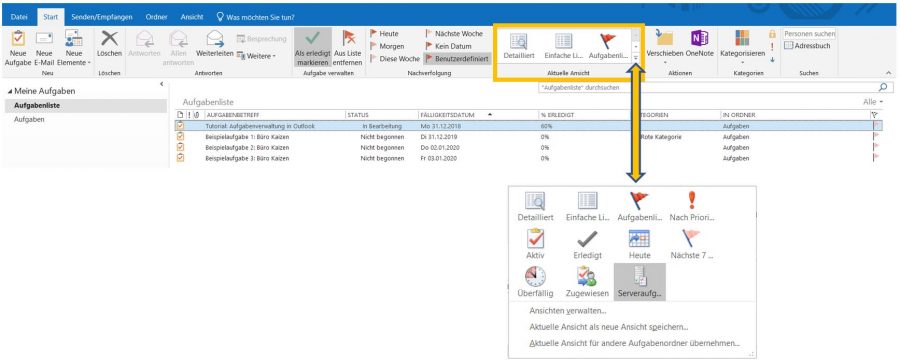Choose Erledigt view in the gallery
900x362 pixels.
click(587, 244)
